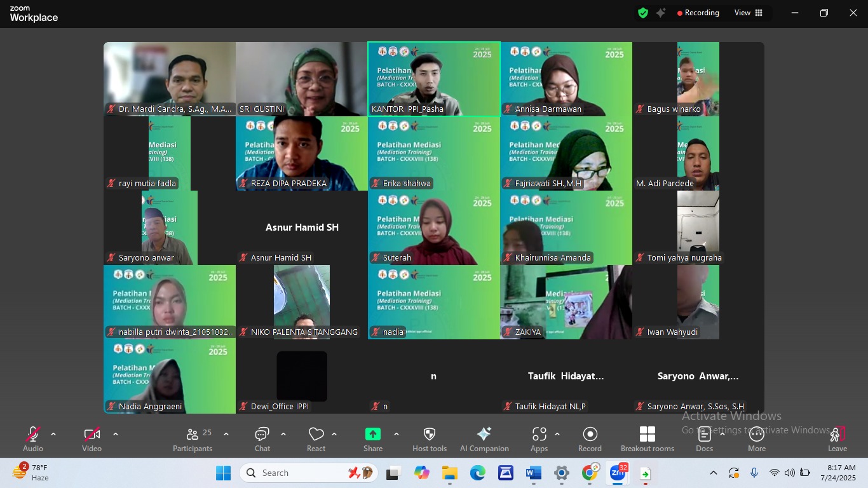Open the Chat panel
This screenshot has width=868, height=488.
[262, 439]
